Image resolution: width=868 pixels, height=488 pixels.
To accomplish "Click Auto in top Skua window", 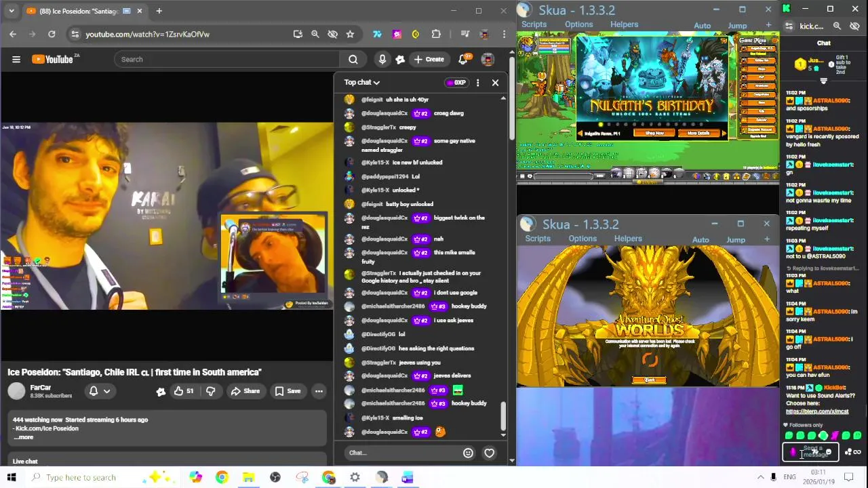I will (703, 26).
